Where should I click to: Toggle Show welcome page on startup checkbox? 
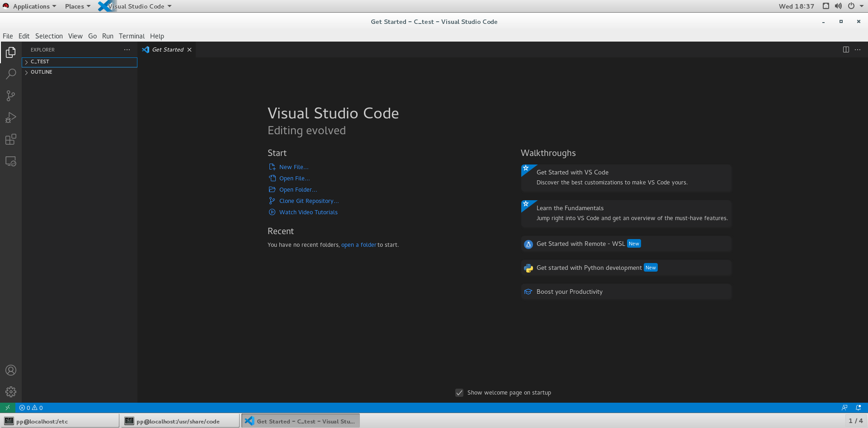[459, 393]
